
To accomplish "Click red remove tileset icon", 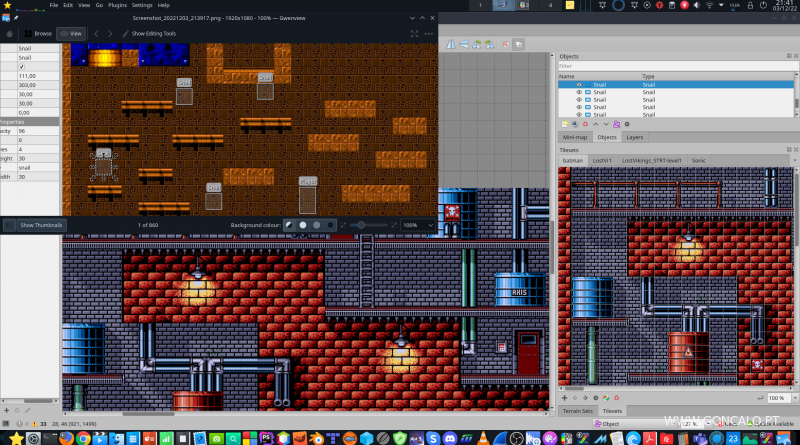I will pyautogui.click(x=616, y=398).
